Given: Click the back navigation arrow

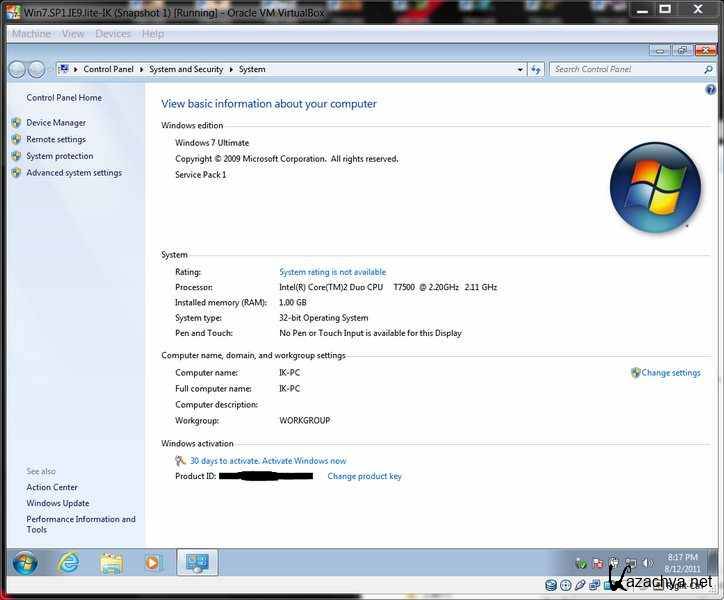Looking at the screenshot, I should [17, 70].
